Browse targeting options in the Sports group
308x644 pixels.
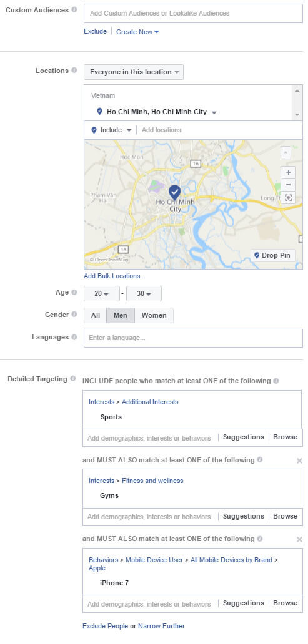coord(285,437)
